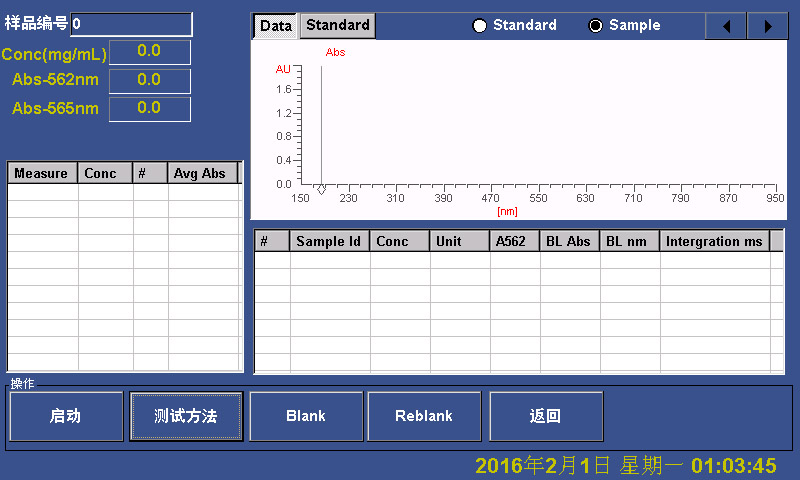
Task: Click the Conc(mg/mL) value field
Action: click(x=149, y=52)
